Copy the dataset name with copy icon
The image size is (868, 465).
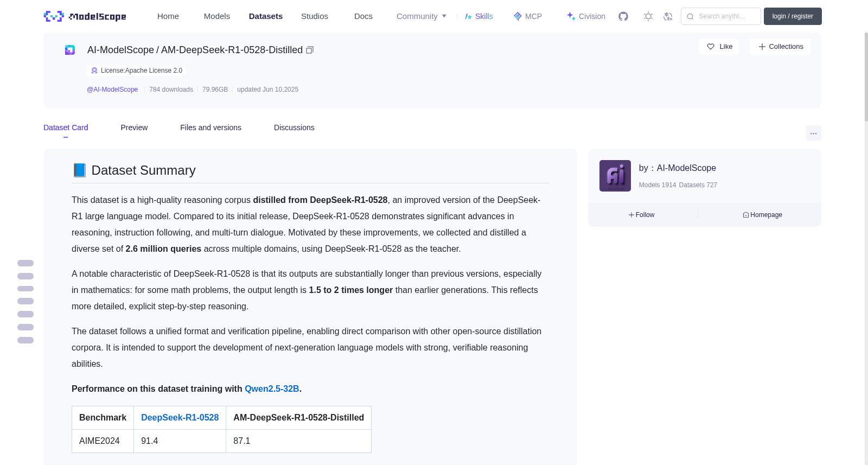coord(310,50)
